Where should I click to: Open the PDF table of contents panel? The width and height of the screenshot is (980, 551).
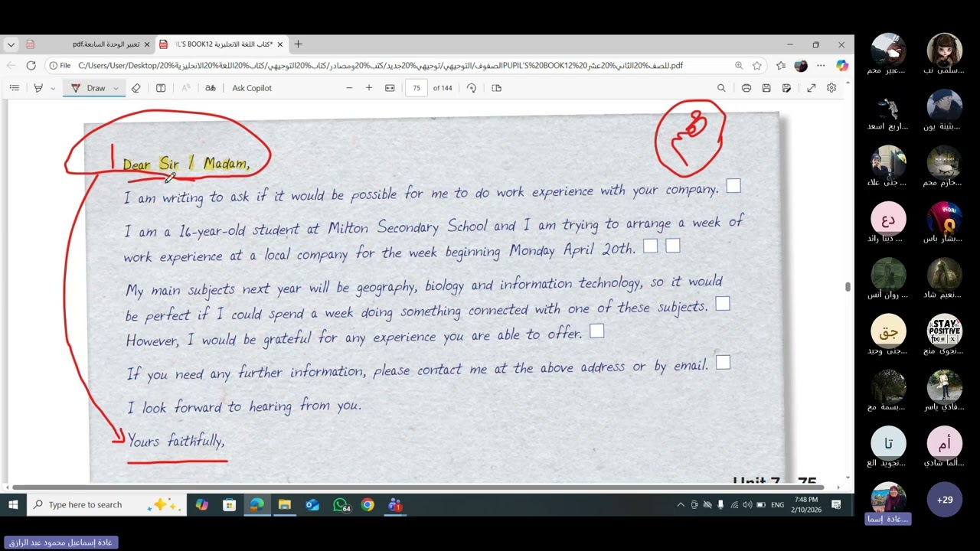[14, 88]
